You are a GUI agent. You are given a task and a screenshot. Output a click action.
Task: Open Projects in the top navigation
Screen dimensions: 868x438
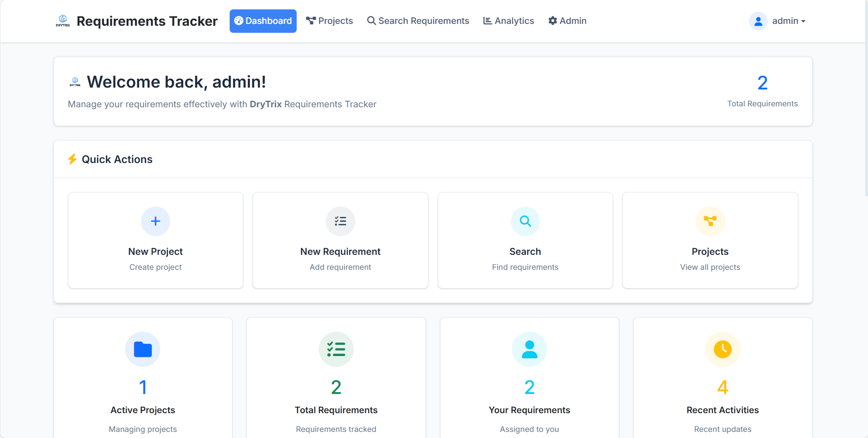coord(329,21)
